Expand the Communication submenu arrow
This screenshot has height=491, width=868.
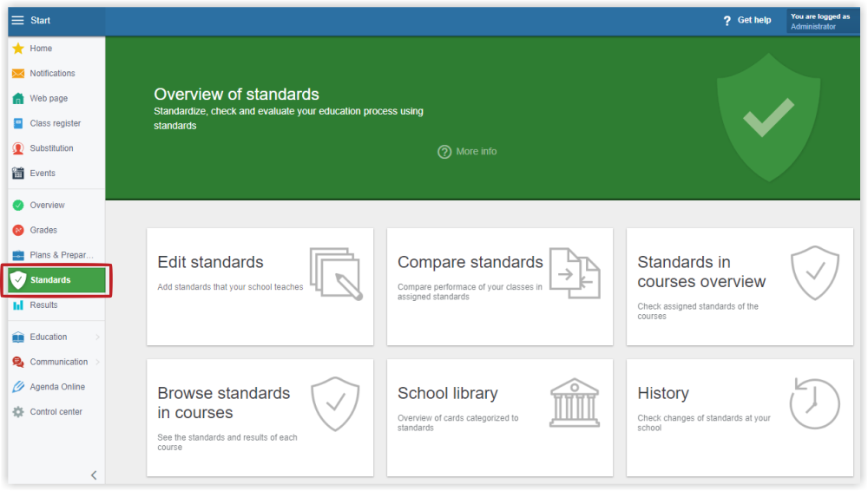point(97,362)
